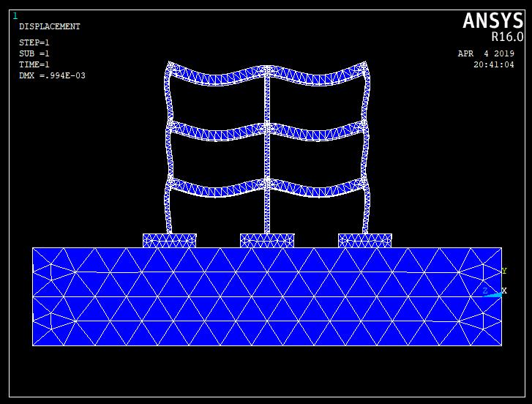Screen dimensions: 532x404
Task: Select the DISPLACEMENT plot title text
Action: tap(50, 26)
